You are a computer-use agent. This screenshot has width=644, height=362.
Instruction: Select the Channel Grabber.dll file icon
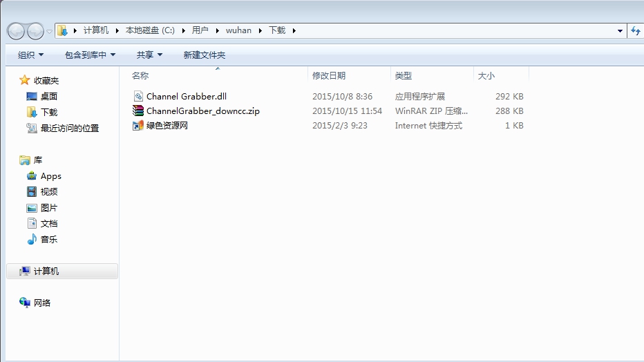(138, 96)
